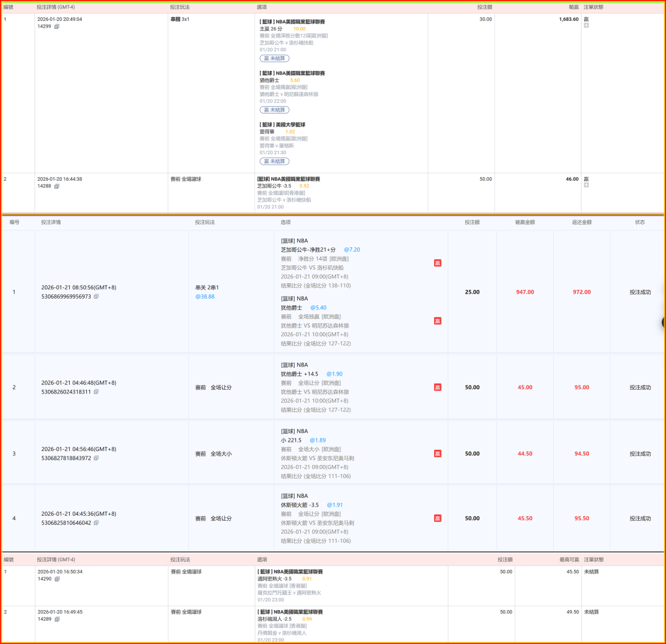Click the @1.91 odds for 休斯顿火箭 -3.5
This screenshot has height=644, width=666.
point(334,505)
